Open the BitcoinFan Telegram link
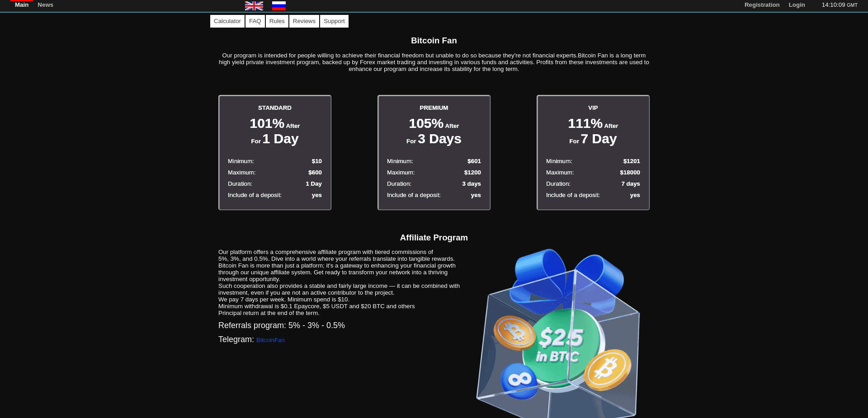This screenshot has width=868, height=418. click(x=270, y=340)
